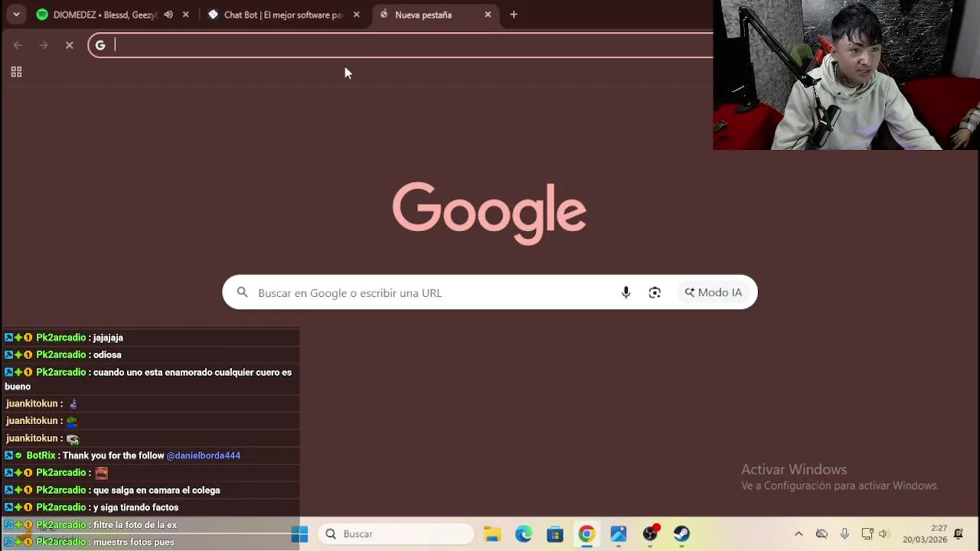Click the emote in Pk2arcadio's message
This screenshot has height=551, width=980.
coord(101,473)
